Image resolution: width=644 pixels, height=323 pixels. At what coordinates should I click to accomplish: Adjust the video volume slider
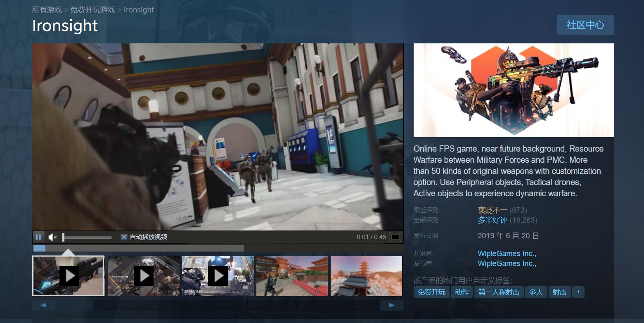(x=87, y=237)
